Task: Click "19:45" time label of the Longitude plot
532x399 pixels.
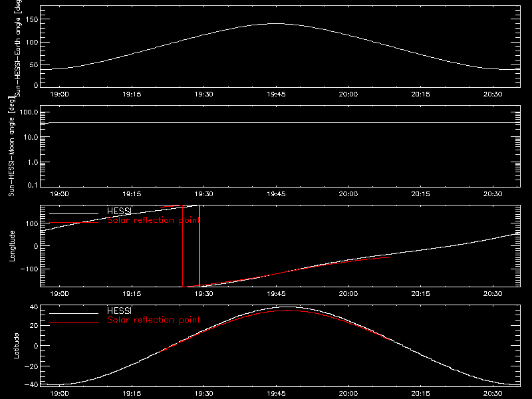Action: pyautogui.click(x=276, y=293)
